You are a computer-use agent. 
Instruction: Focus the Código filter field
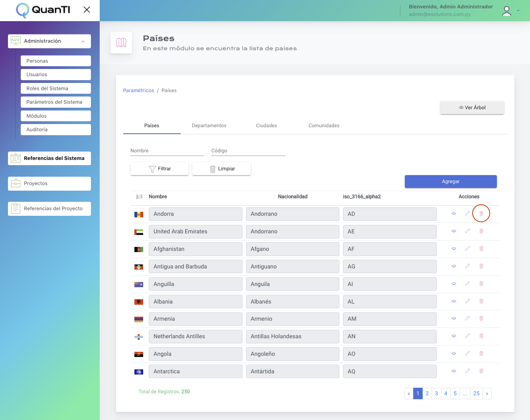coord(248,151)
